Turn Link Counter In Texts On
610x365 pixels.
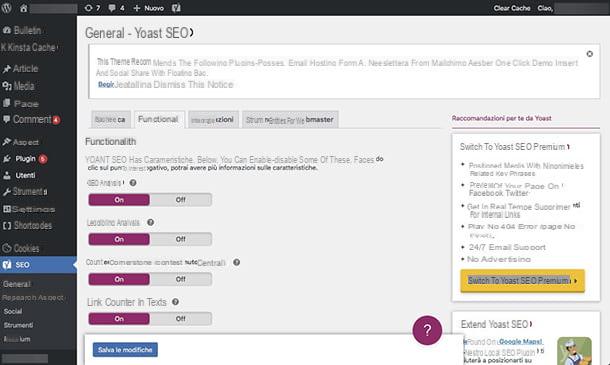pyautogui.click(x=119, y=319)
